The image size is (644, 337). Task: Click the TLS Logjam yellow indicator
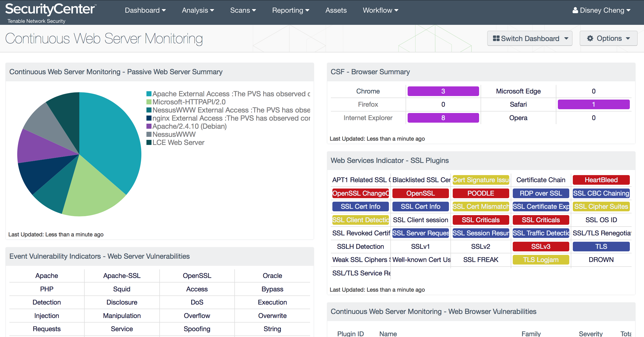tap(541, 260)
